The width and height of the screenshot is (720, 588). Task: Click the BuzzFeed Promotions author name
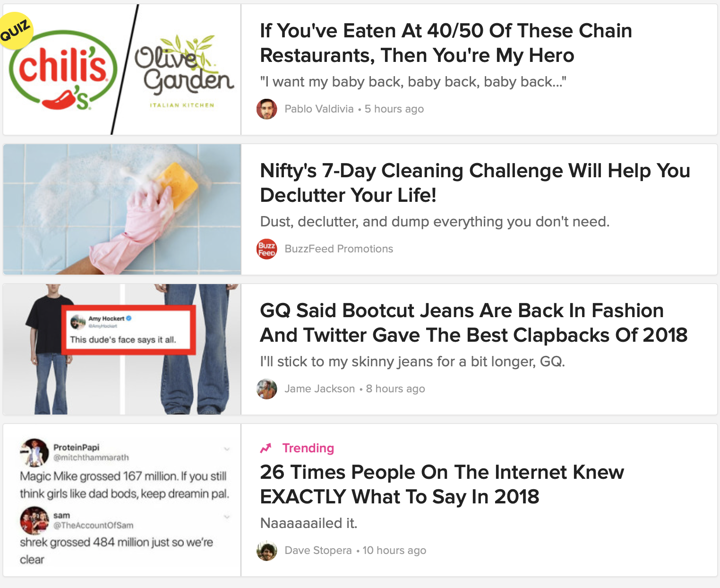point(339,249)
